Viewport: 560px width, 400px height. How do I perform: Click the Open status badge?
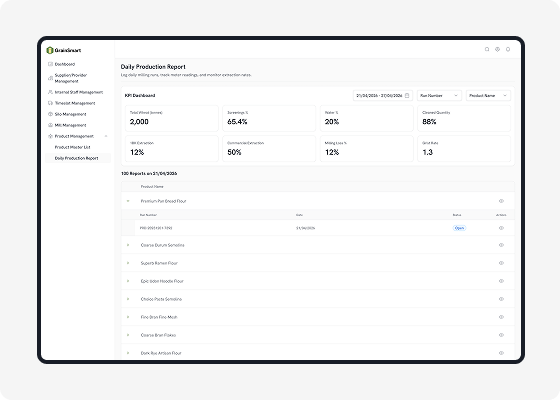click(459, 228)
